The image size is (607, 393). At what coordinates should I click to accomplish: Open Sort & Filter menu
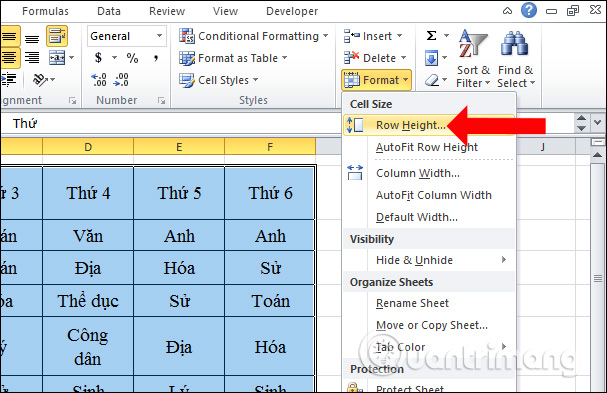(473, 58)
